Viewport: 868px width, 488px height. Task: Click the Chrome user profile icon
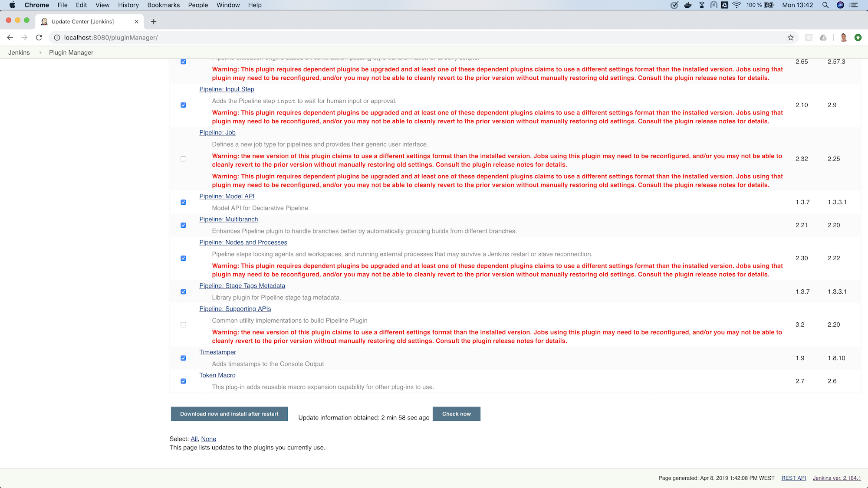(844, 38)
